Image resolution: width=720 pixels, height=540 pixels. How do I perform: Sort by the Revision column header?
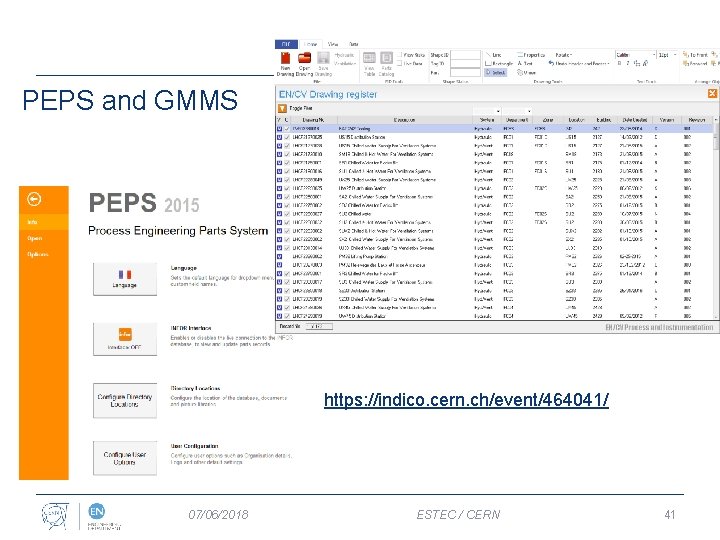pyautogui.click(x=697, y=120)
